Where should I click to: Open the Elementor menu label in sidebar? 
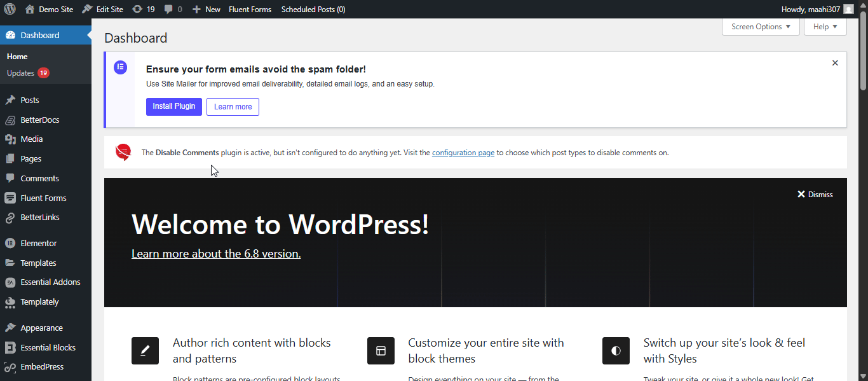pos(39,243)
